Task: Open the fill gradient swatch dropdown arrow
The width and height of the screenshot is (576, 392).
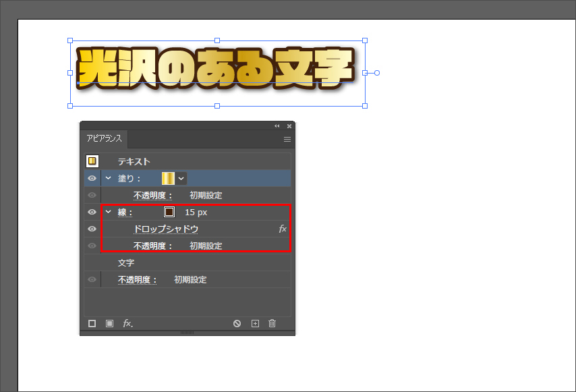Action: [x=181, y=179]
